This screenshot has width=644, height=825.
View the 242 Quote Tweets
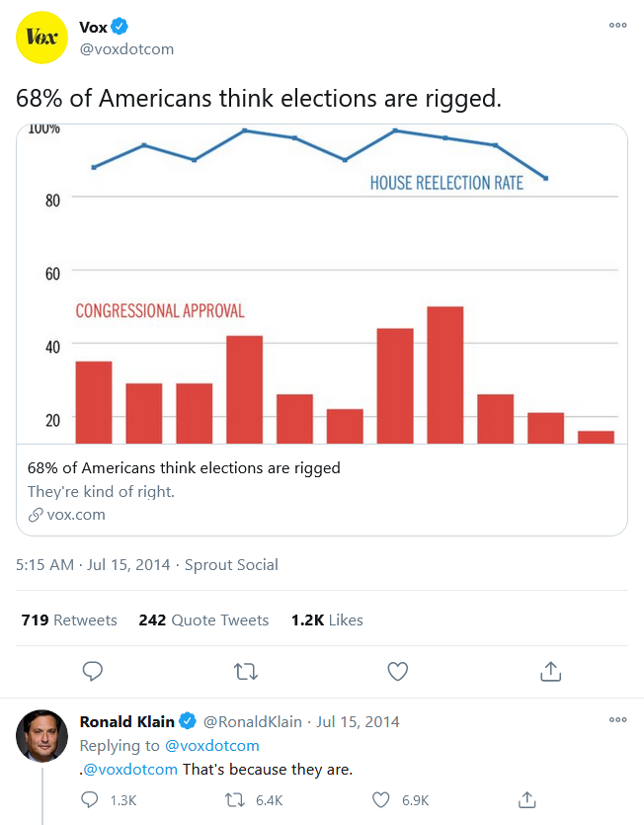point(203,619)
